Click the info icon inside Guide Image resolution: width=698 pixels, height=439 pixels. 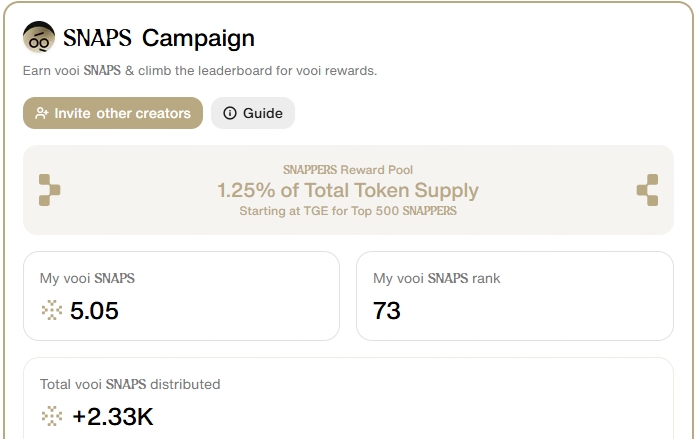coord(230,113)
